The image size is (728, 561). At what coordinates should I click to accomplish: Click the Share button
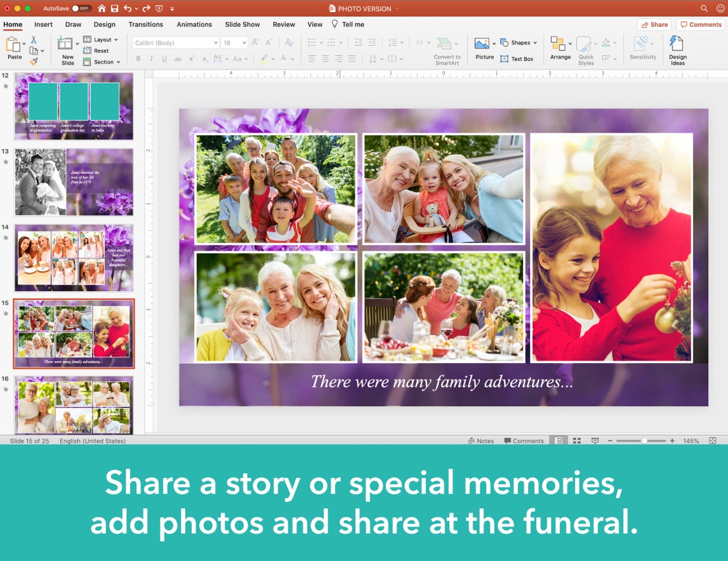pyautogui.click(x=653, y=24)
